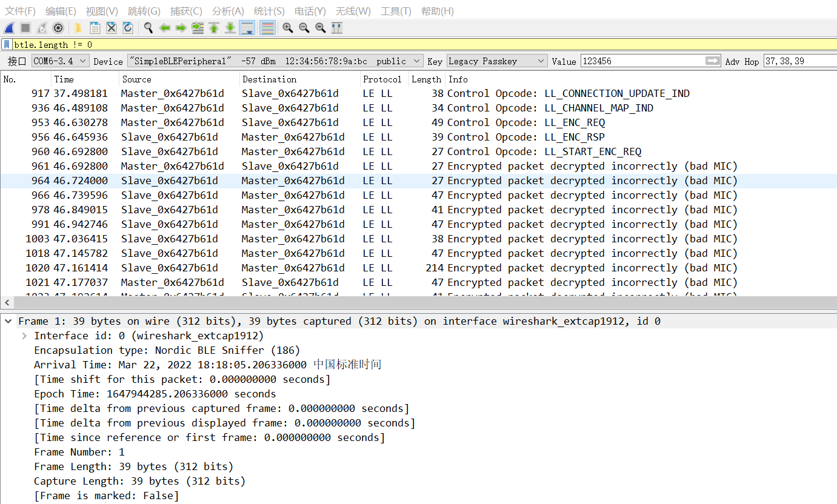Image resolution: width=837 pixels, height=504 pixels.
Task: Select packet 936 LL_CHANNEL_MAP_IND
Action: tap(418, 108)
